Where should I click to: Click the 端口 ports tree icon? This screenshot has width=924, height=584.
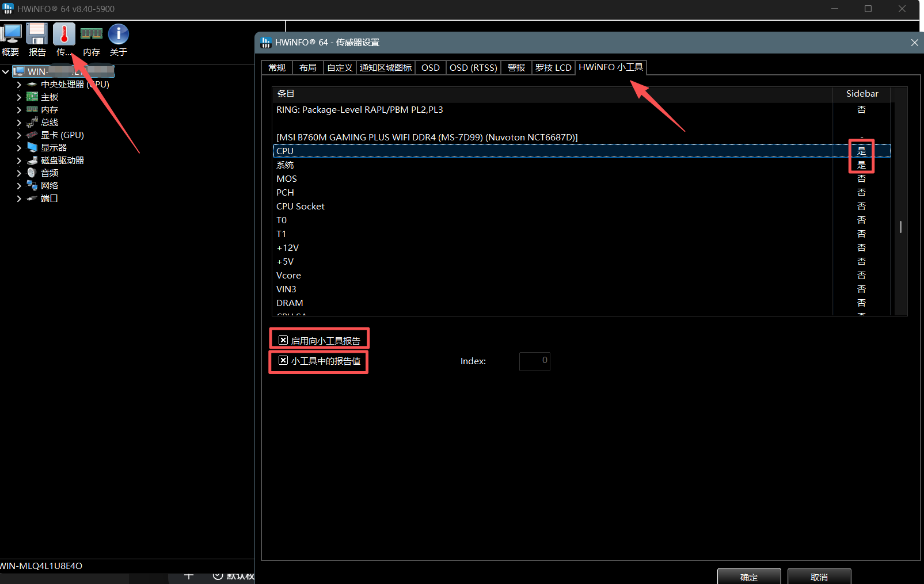pyautogui.click(x=32, y=199)
